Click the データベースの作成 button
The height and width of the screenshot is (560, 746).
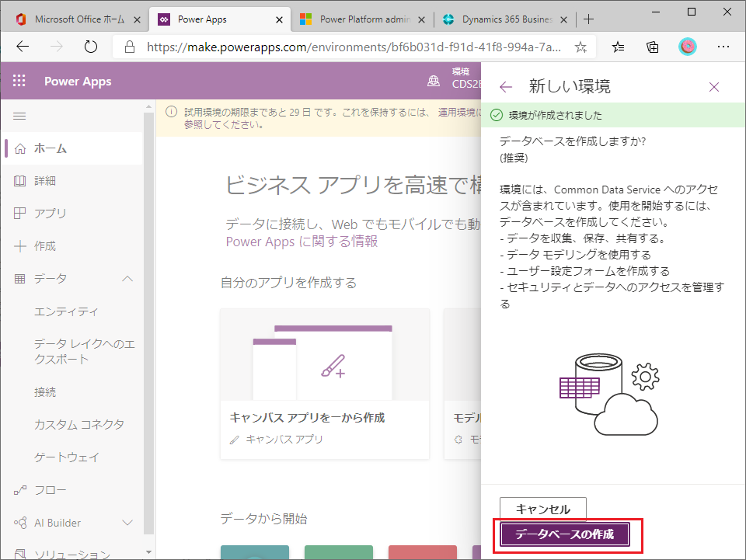pyautogui.click(x=565, y=535)
